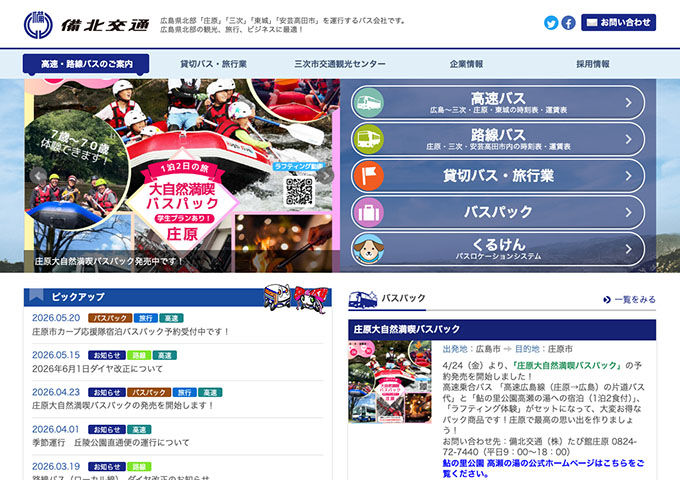Click the bus icon beside バスパック heading
The image size is (680, 480).
point(363,299)
